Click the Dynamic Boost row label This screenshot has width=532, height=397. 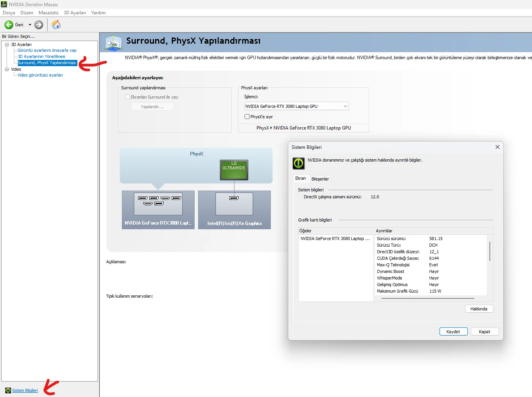tap(390, 271)
